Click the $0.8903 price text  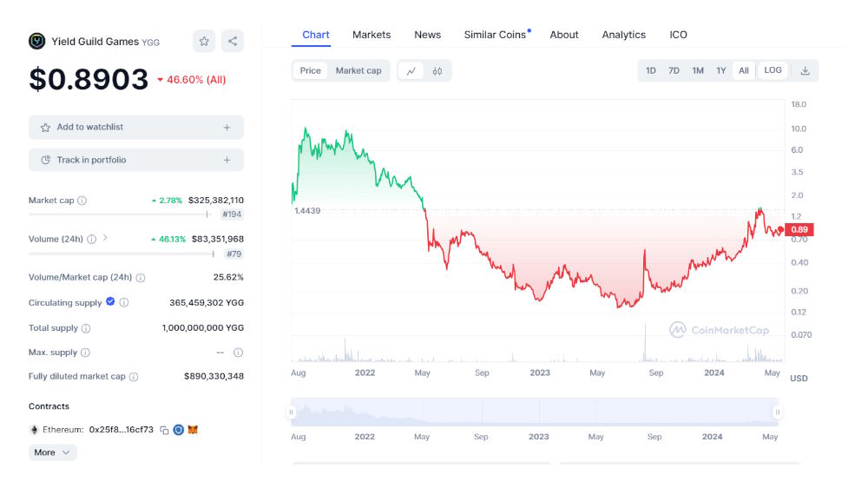89,79
